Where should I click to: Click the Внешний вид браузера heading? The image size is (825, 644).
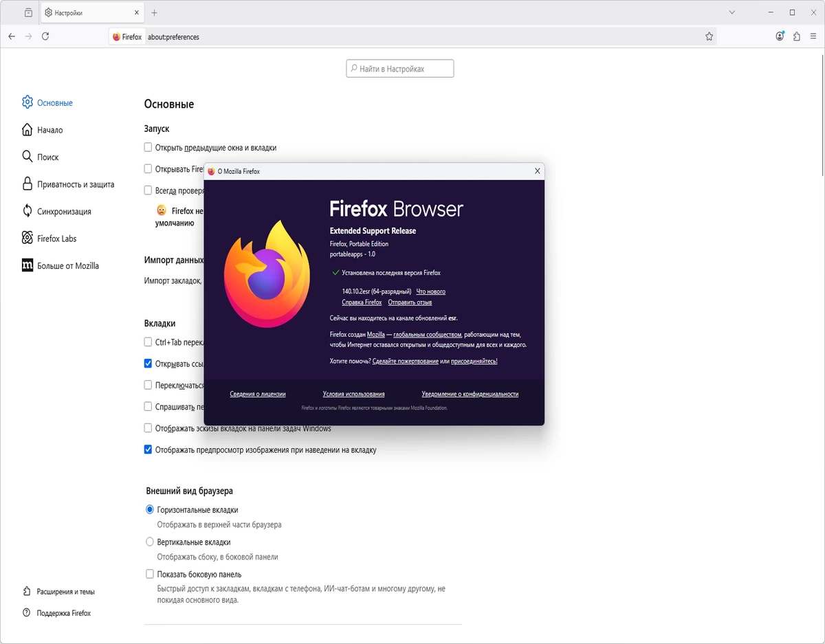click(x=189, y=491)
